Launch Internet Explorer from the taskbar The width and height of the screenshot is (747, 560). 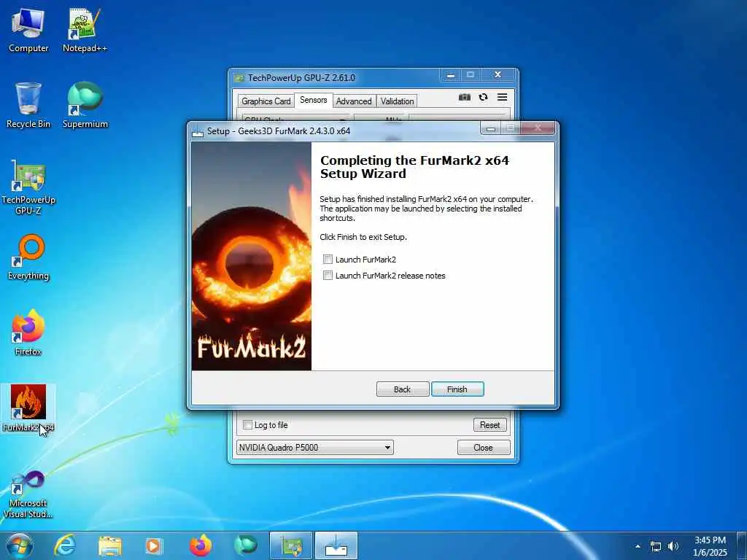[64, 545]
